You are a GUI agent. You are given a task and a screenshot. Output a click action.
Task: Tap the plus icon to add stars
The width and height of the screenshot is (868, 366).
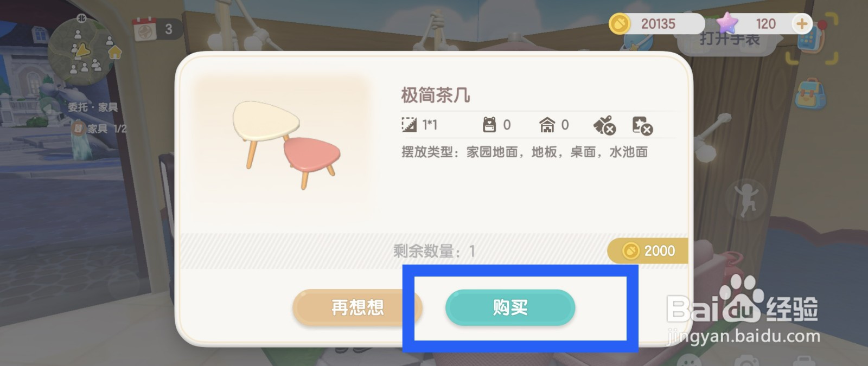coord(802,24)
